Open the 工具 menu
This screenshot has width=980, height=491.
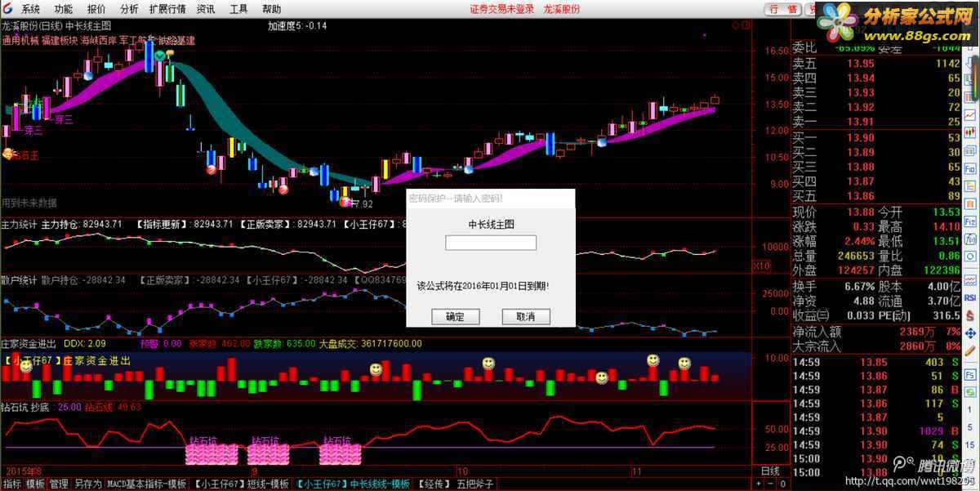pyautogui.click(x=238, y=9)
